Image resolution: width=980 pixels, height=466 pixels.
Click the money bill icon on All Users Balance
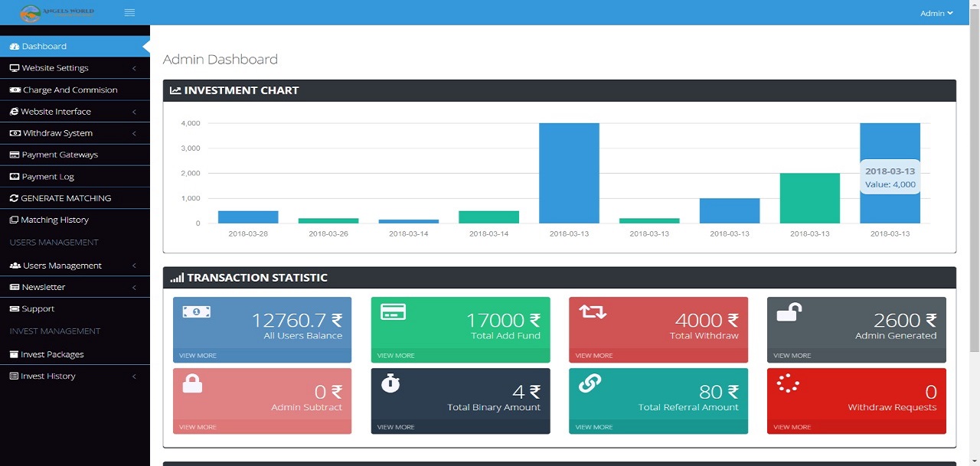[x=196, y=312]
